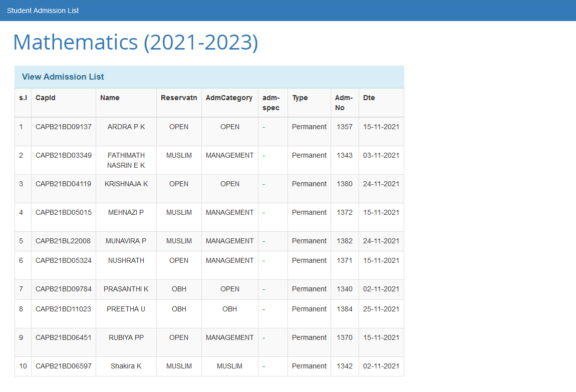This screenshot has height=392, width=576.
Task: Click admission number 1384
Action: pos(345,309)
